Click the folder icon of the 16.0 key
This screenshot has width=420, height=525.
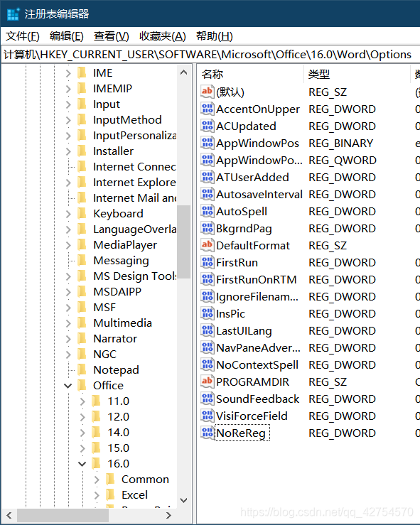click(96, 463)
